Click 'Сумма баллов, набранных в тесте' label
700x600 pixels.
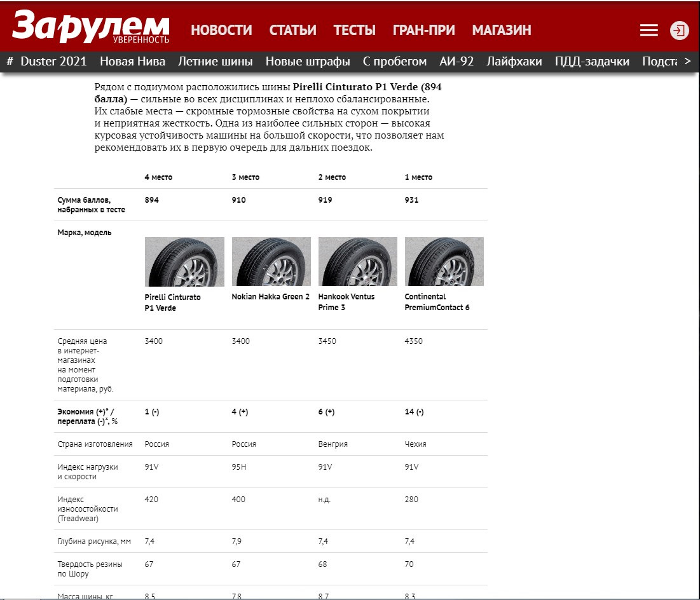pos(91,205)
